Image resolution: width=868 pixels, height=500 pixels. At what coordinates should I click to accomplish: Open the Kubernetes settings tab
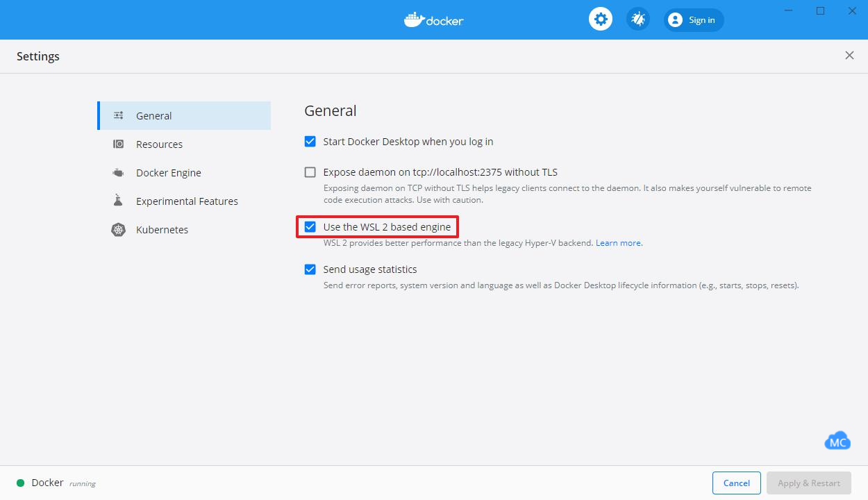184,229
